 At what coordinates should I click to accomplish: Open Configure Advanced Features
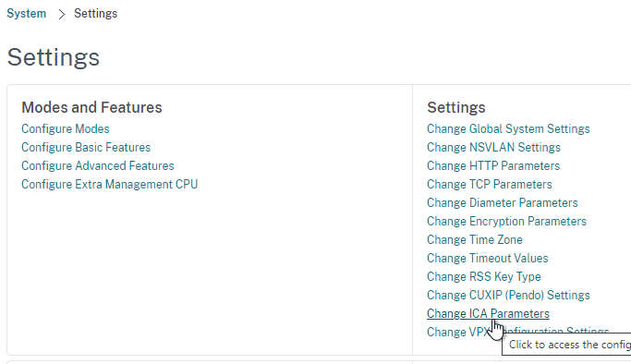[98, 165]
